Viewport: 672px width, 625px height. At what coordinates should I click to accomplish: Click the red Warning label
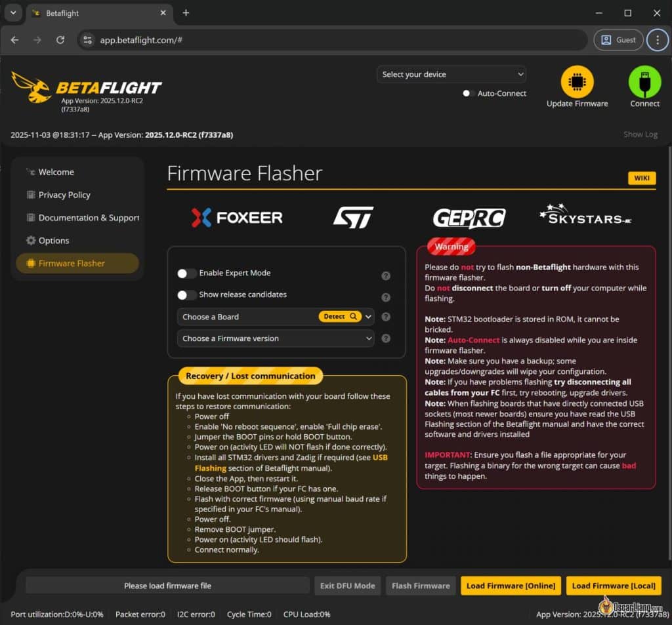click(x=451, y=247)
